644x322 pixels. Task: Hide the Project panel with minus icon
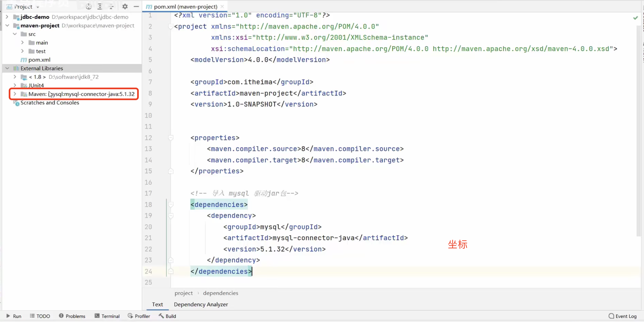point(136,7)
